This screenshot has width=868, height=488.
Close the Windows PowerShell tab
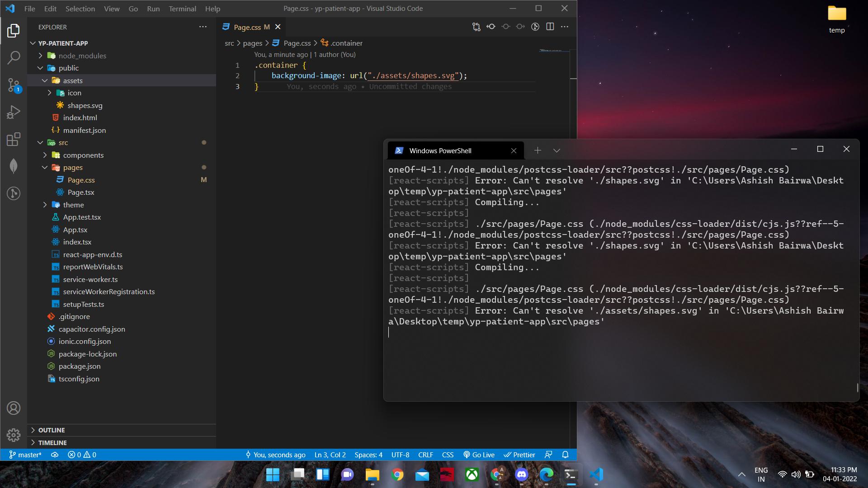(514, 151)
